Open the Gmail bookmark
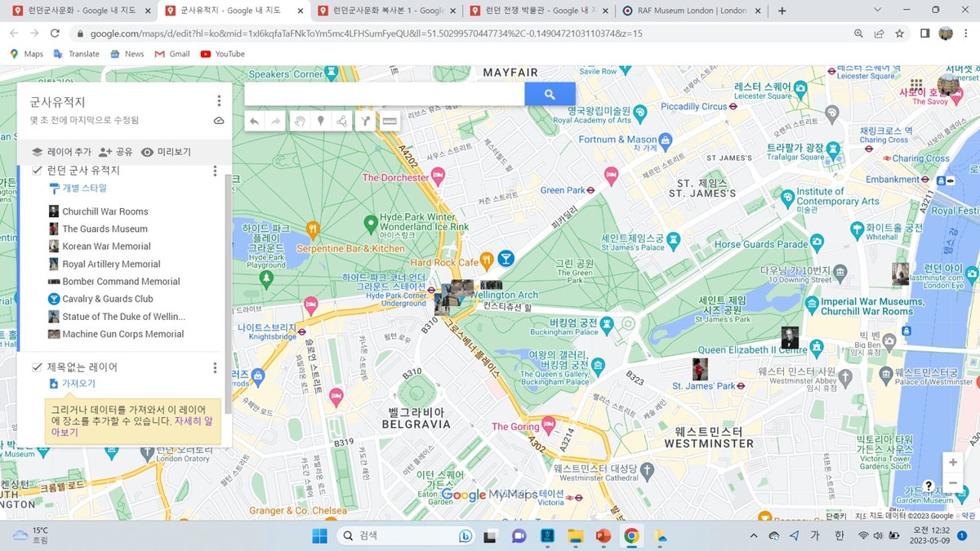Screen dimensions: 980x551 click(x=172, y=54)
